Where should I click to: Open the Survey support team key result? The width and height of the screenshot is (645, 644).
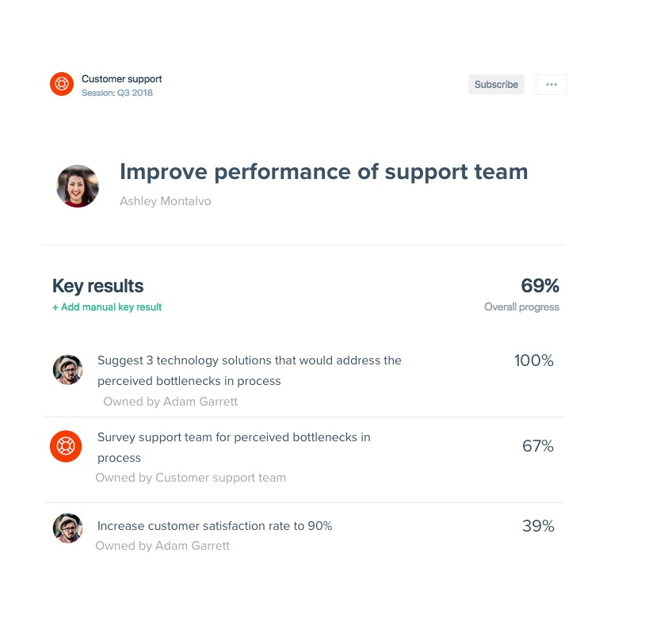(x=233, y=447)
